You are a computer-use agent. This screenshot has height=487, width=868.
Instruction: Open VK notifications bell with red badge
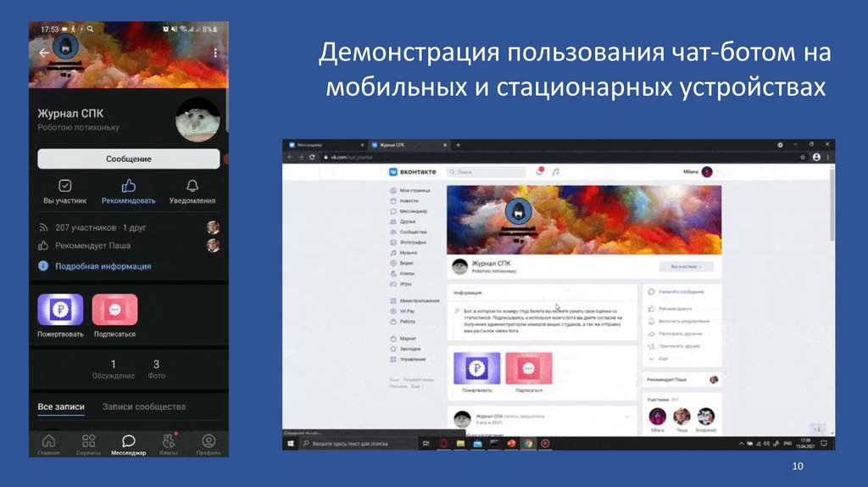[539, 171]
